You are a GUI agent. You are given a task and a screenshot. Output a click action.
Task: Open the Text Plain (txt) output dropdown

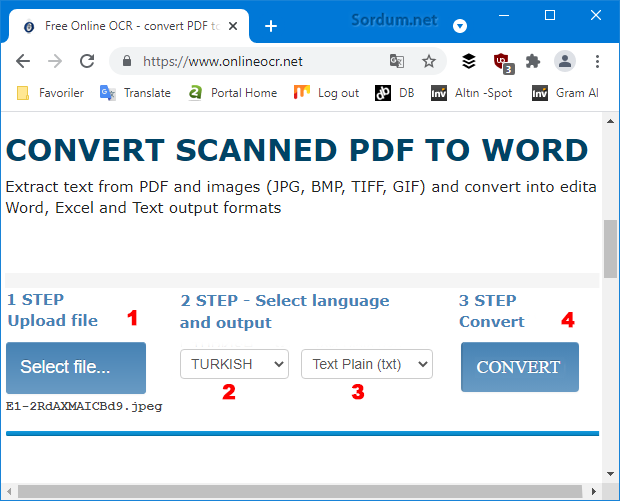point(366,364)
